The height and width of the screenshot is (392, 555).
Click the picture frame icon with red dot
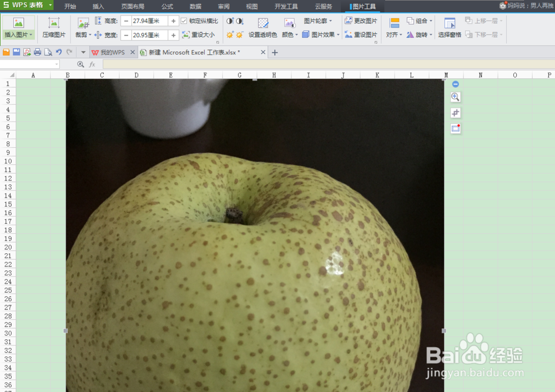[x=456, y=129]
